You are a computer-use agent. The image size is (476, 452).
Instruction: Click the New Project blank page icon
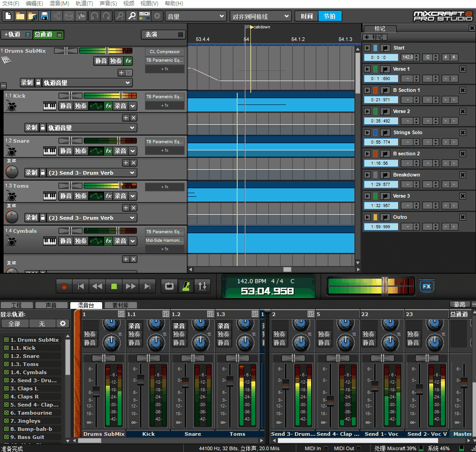pos(8,16)
